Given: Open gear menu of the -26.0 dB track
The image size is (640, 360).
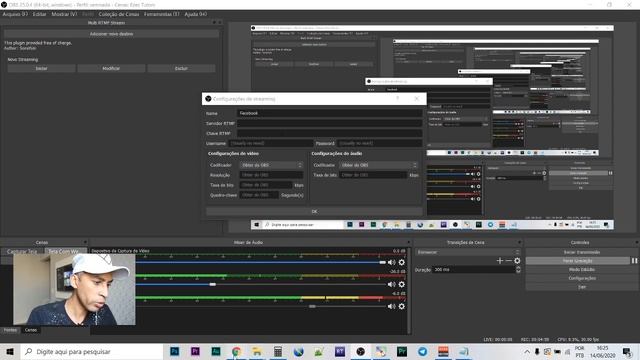Looking at the screenshot, I should pyautogui.click(x=402, y=284).
